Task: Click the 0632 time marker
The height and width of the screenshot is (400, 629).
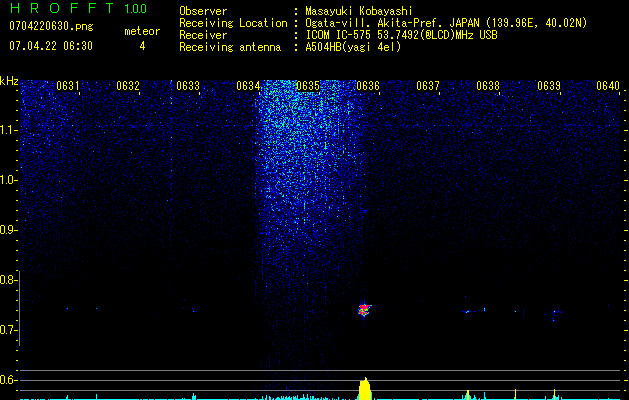Action: point(128,86)
